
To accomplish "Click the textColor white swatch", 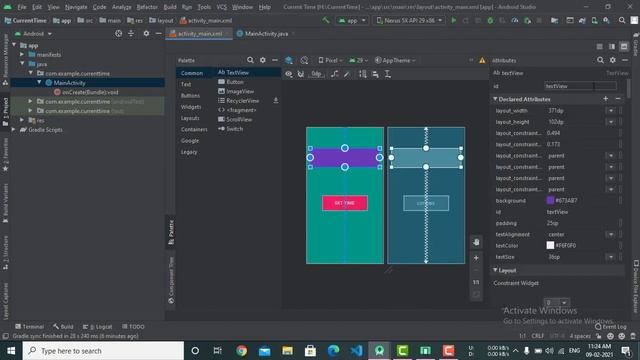I will [x=550, y=245].
